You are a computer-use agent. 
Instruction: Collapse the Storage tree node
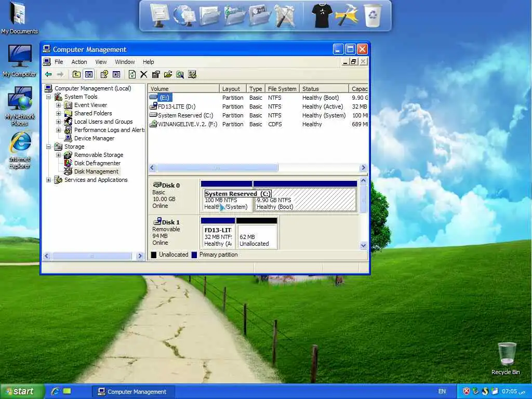[48, 147]
